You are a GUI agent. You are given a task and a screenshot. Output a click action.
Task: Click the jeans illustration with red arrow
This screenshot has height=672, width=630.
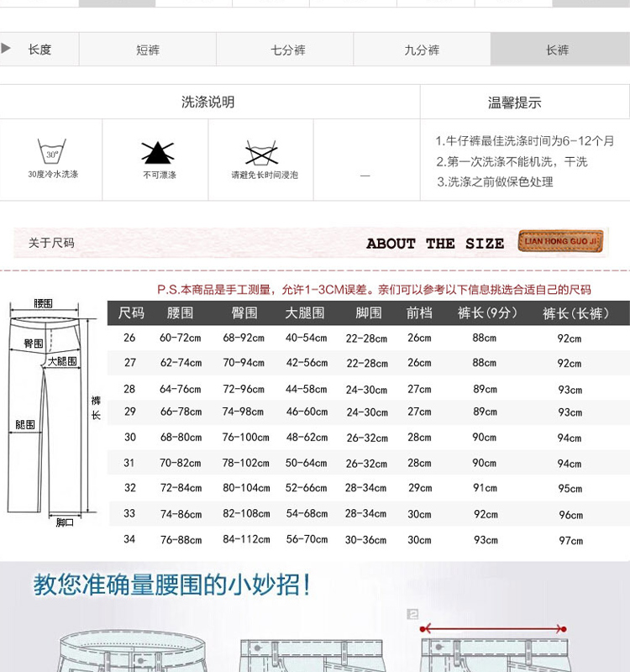point(495,648)
